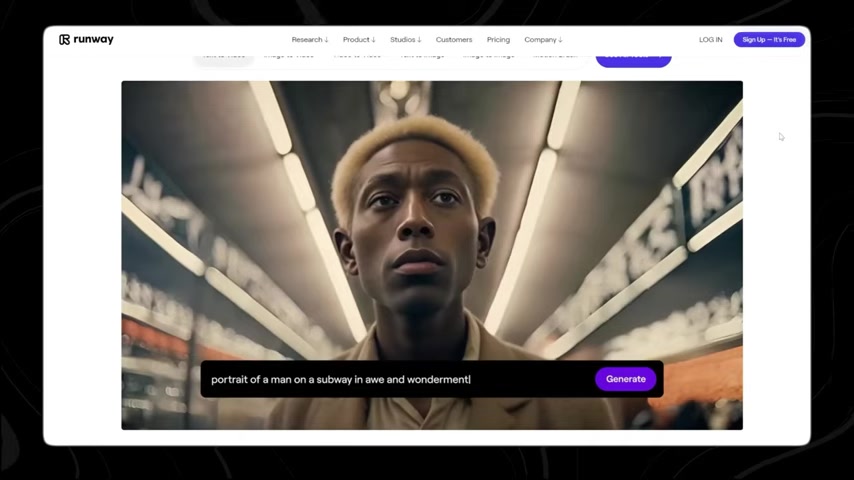Click the LOG IN link
854x480 pixels.
pos(711,40)
